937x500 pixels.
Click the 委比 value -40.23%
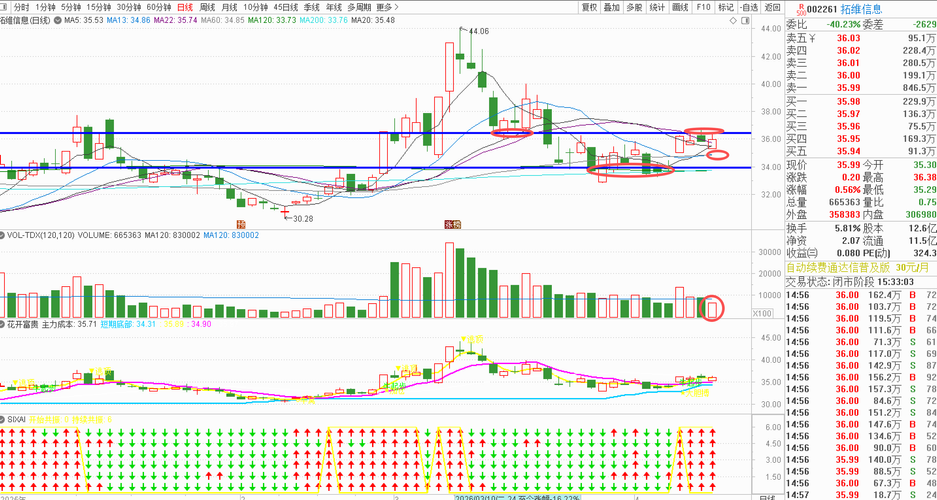(843, 24)
